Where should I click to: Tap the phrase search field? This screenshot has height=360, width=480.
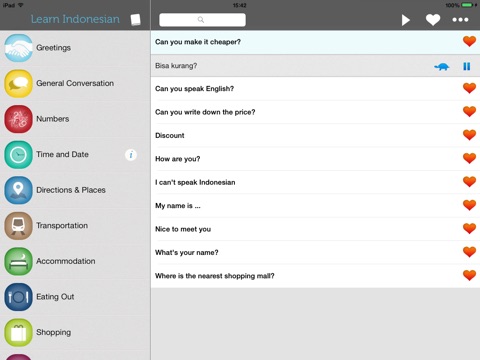202,20
